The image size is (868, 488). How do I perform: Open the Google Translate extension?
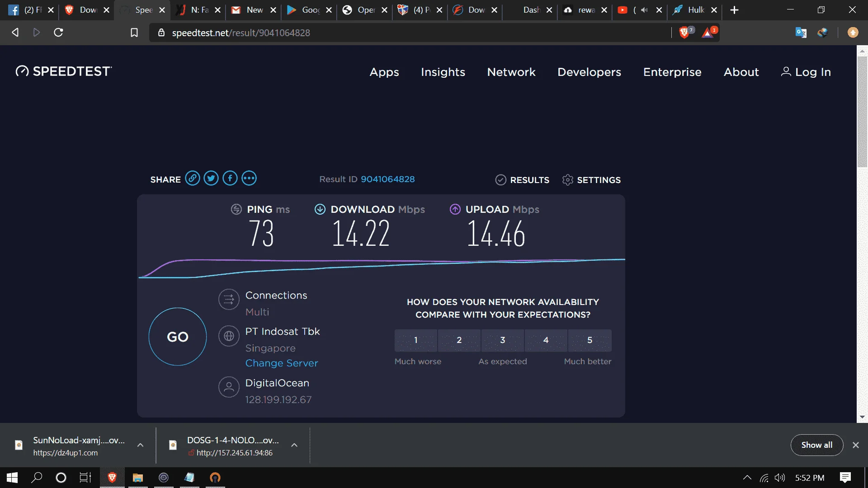tap(801, 33)
